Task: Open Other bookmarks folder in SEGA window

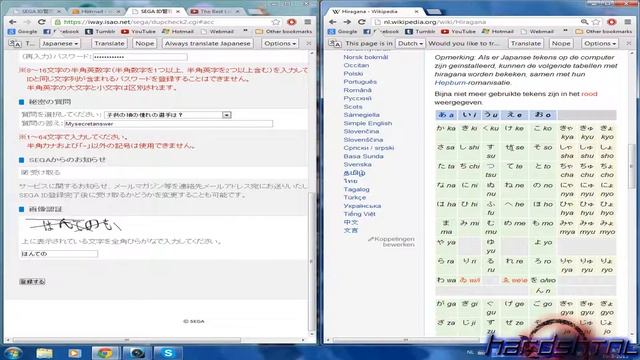Action: coord(284,31)
